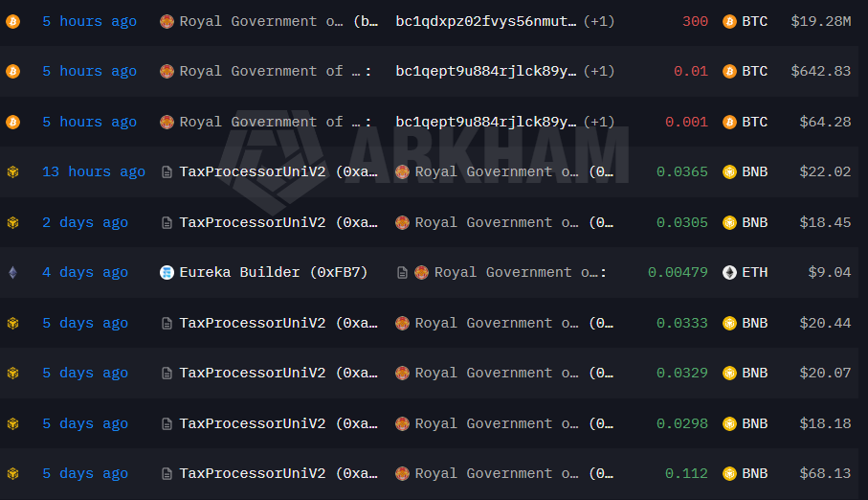This screenshot has height=500, width=868.
Task: Click the 0.00479 ETH amount value
Action: [x=679, y=273]
